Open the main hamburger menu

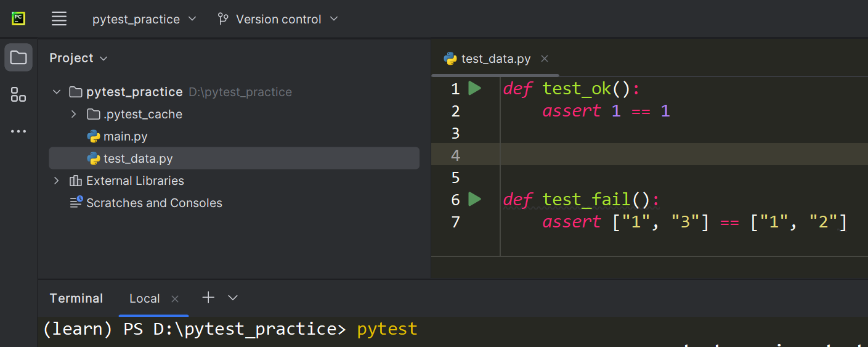(x=59, y=19)
